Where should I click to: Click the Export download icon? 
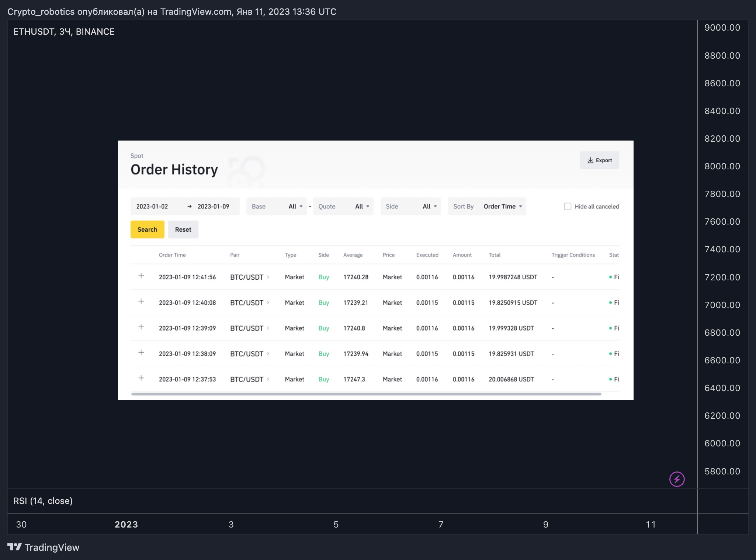tap(590, 160)
